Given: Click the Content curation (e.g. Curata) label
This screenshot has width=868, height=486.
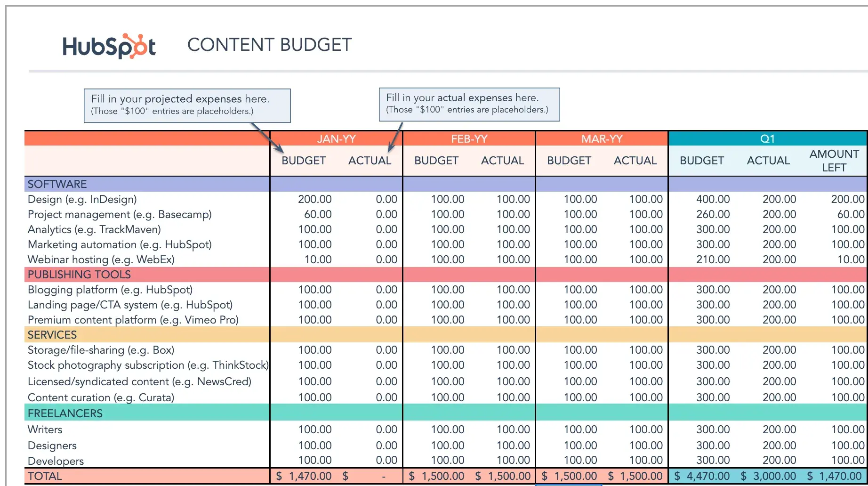Looking at the screenshot, I should pyautogui.click(x=101, y=397).
